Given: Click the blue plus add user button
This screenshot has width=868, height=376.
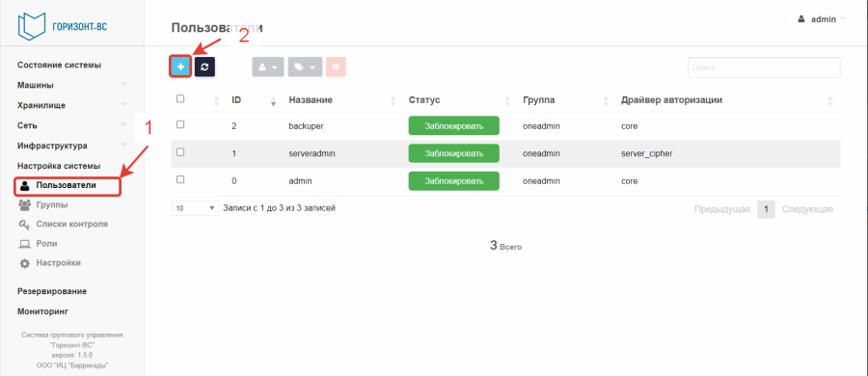Looking at the screenshot, I should coord(180,67).
